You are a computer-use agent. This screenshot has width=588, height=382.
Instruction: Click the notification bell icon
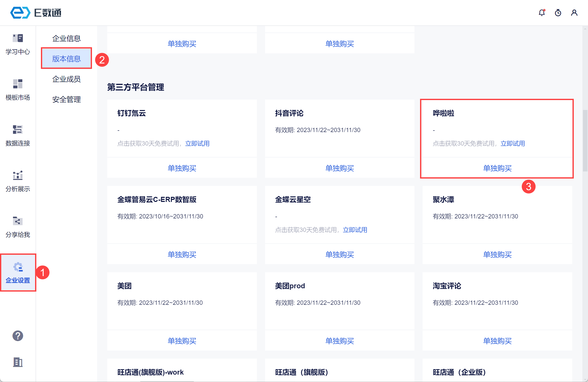coord(541,13)
